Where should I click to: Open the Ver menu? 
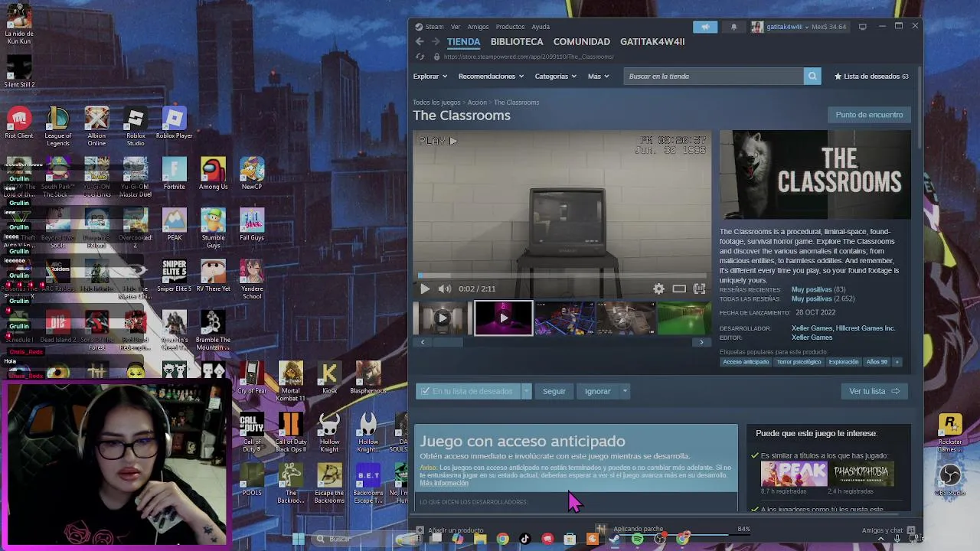click(x=456, y=27)
